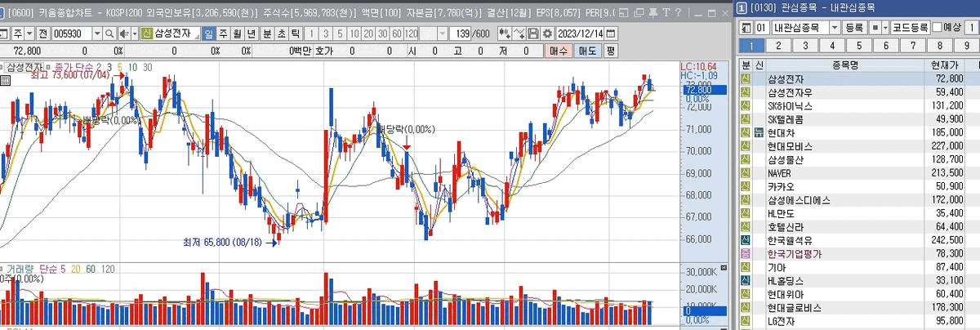This screenshot has height=330, width=980.
Task: Click the 신 icon in 삼성전자 watchlist row
Action: click(745, 78)
